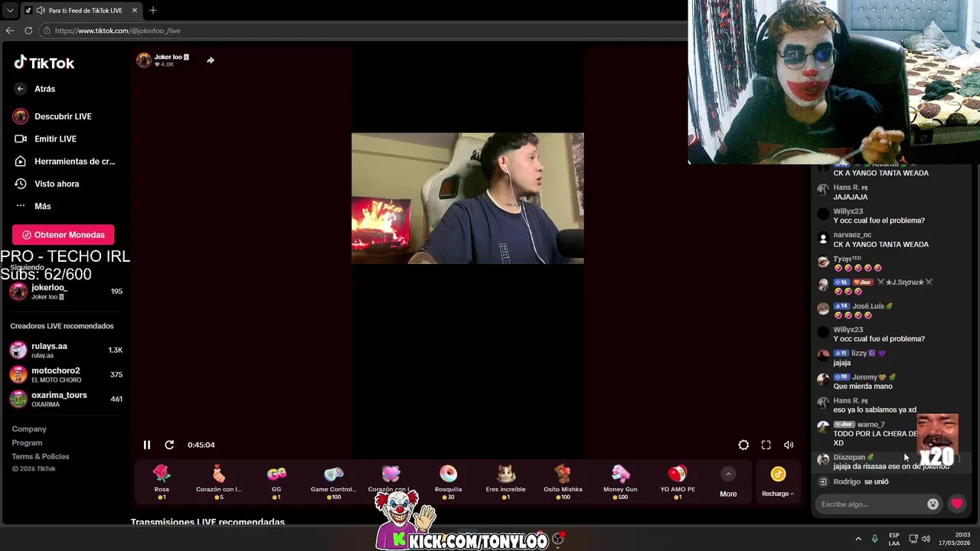Open the tab search dropdown arrow

[x=9, y=11]
